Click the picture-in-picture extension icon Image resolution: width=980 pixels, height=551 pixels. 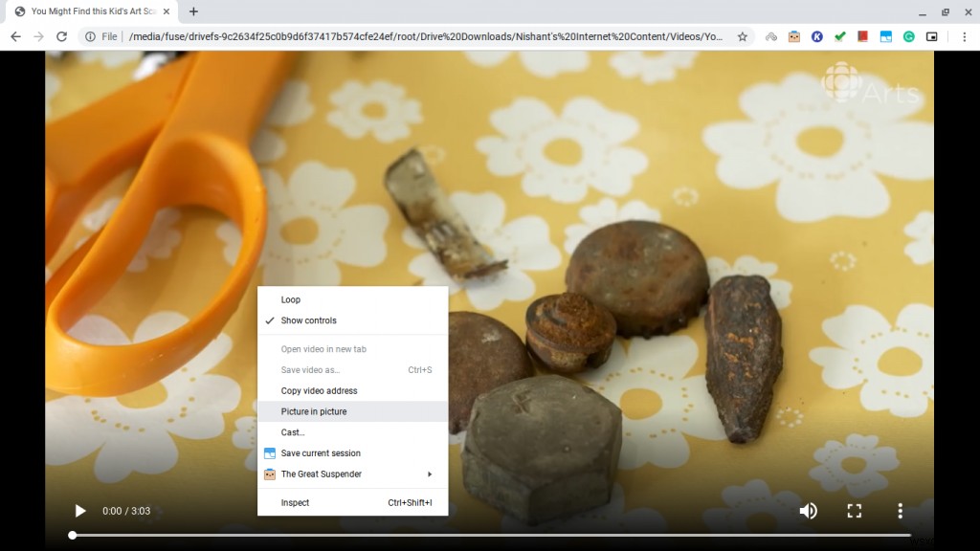932,36
